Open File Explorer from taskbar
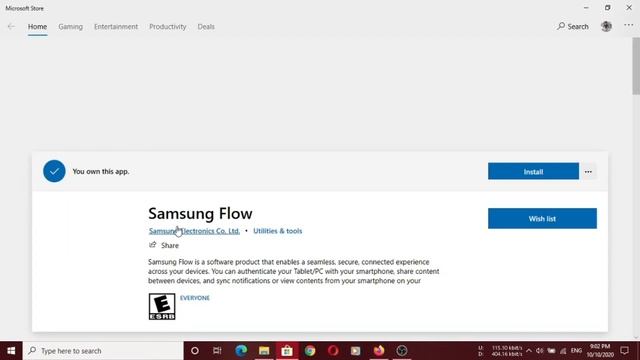Viewport: 640px width, 360px height. (x=264, y=351)
